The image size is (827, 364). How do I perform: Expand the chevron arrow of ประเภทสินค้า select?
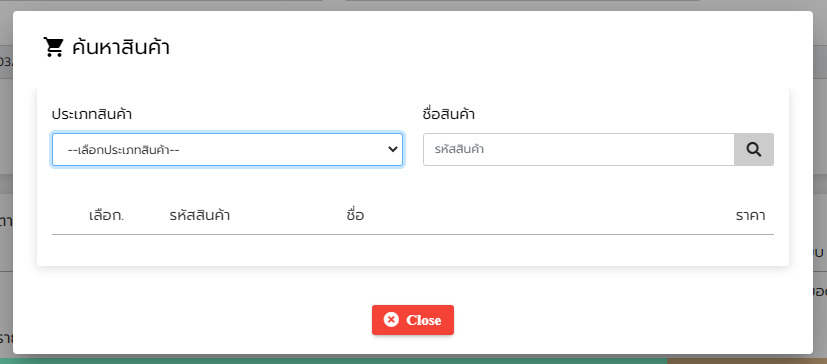(x=392, y=149)
